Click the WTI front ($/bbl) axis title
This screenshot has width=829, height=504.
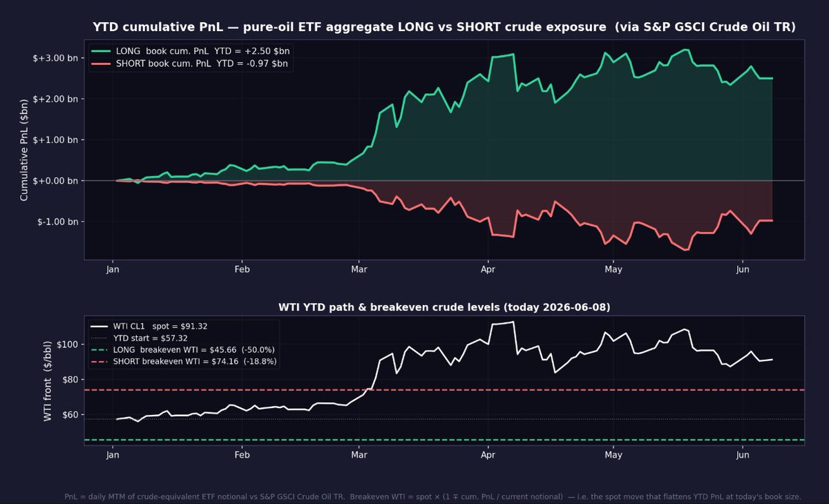(x=48, y=381)
